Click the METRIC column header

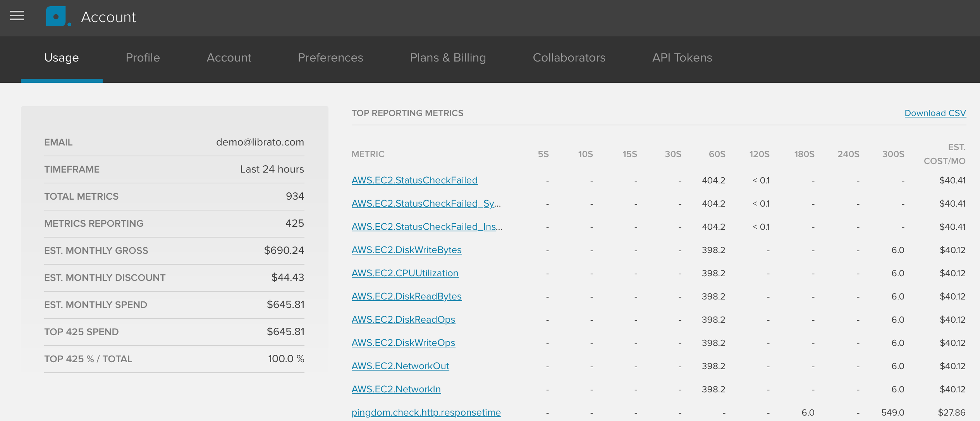click(x=368, y=154)
